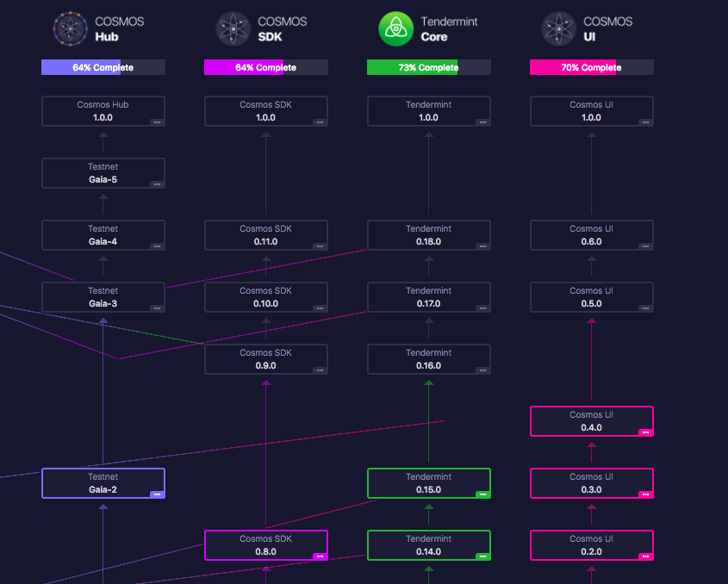This screenshot has width=728, height=584.
Task: Click the Cosmos UI atom logo
Action: [x=558, y=28]
